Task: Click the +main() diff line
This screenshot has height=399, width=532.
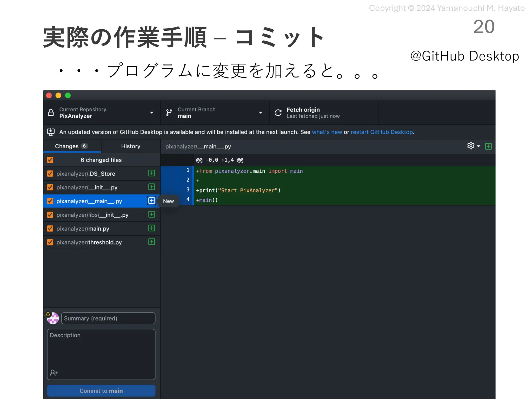Action: [x=207, y=200]
